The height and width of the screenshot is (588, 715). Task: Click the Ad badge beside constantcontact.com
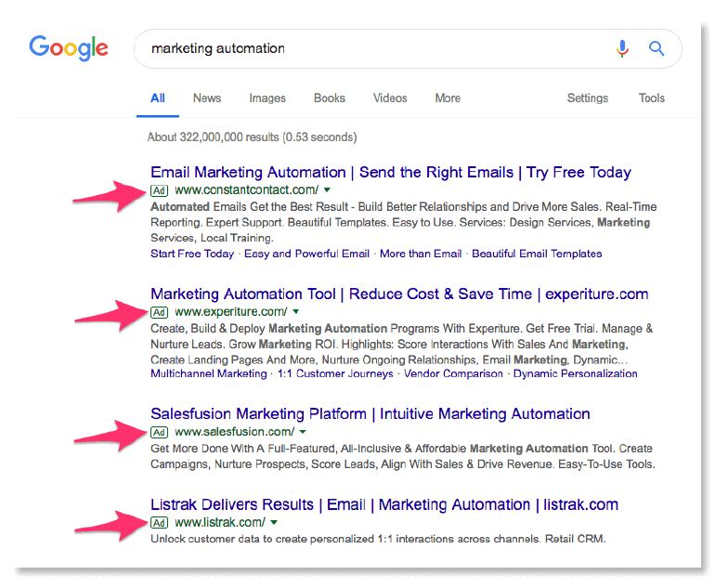160,190
